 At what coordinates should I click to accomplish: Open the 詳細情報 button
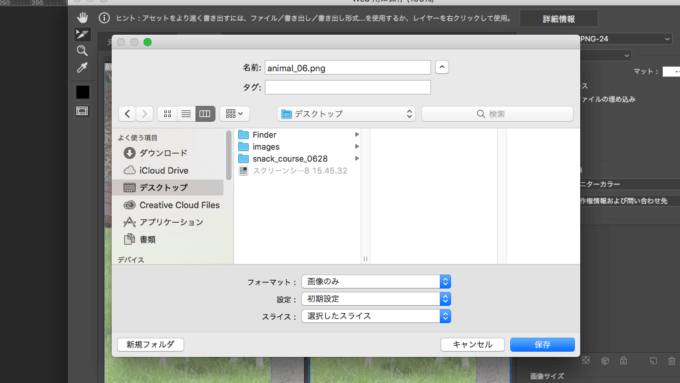559,19
